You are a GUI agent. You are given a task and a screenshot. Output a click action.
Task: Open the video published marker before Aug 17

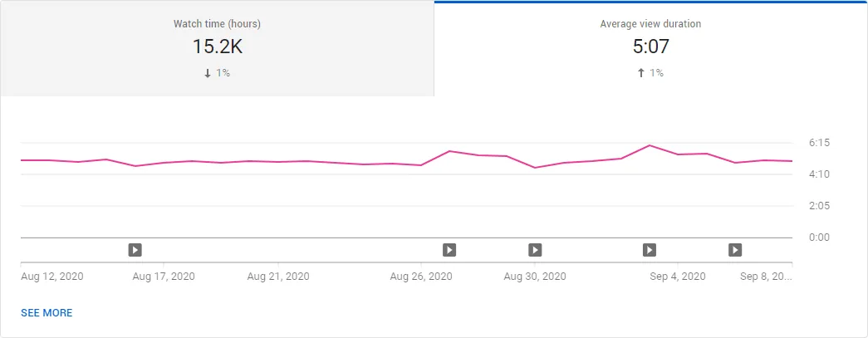[135, 250]
